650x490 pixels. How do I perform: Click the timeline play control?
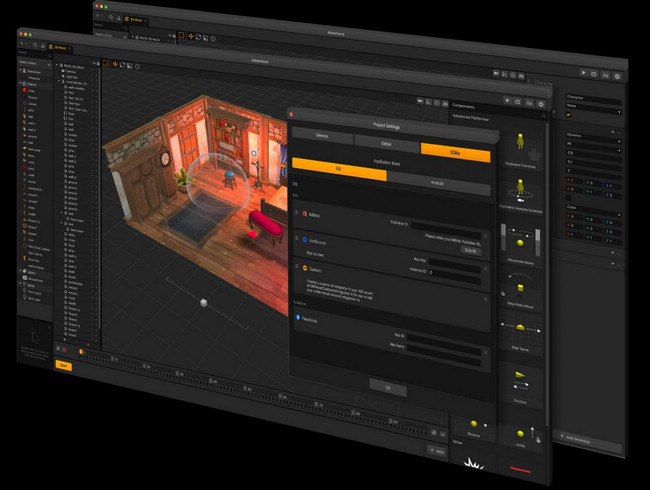[x=58, y=349]
